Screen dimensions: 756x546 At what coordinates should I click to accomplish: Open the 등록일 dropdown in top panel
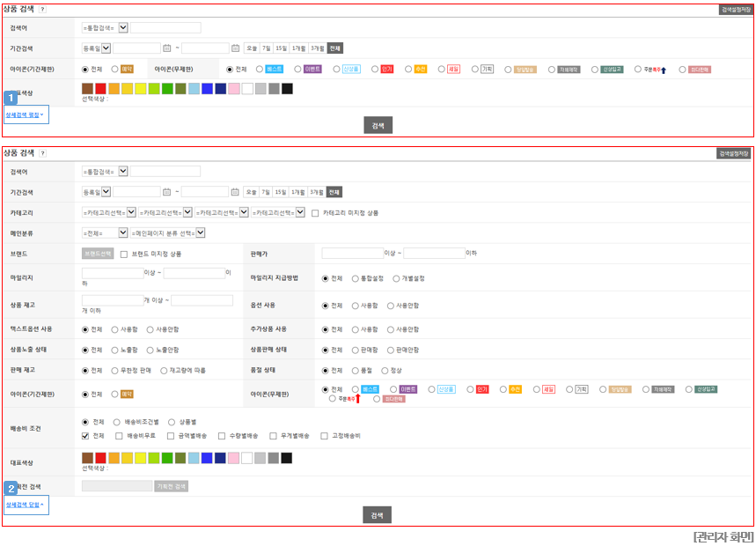click(97, 48)
